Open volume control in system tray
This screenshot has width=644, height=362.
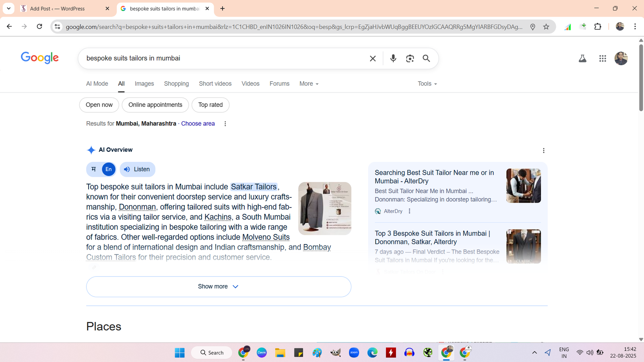tap(590, 353)
